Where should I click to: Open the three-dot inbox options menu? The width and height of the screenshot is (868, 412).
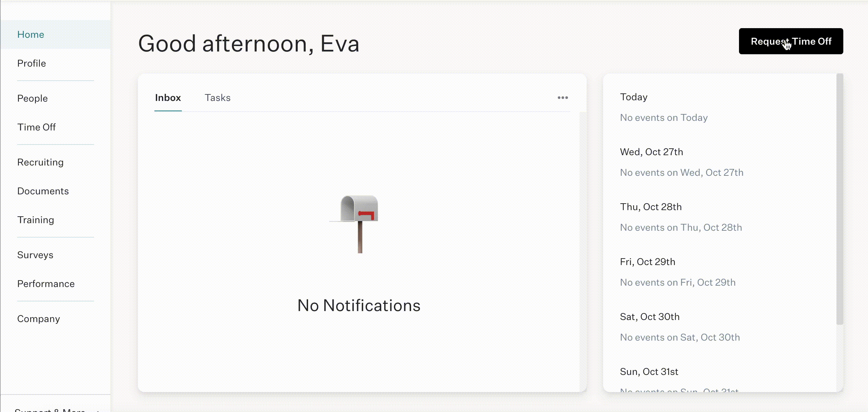(x=563, y=98)
